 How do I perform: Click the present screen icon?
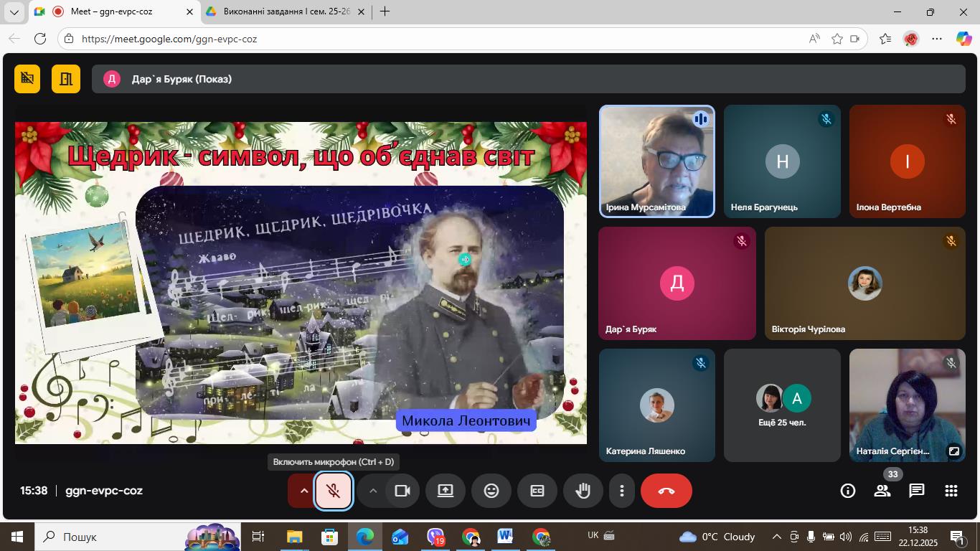coord(446,491)
